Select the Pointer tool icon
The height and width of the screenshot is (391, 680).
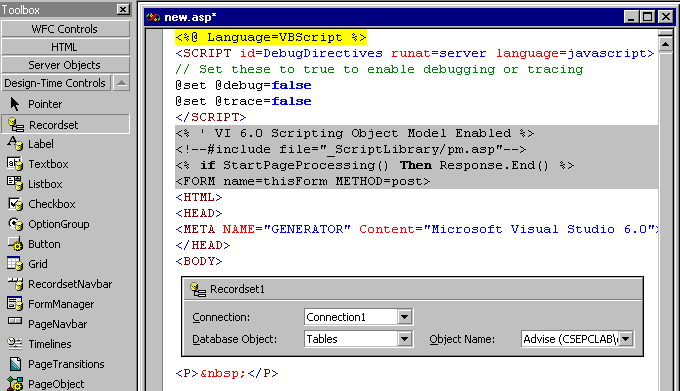click(15, 104)
